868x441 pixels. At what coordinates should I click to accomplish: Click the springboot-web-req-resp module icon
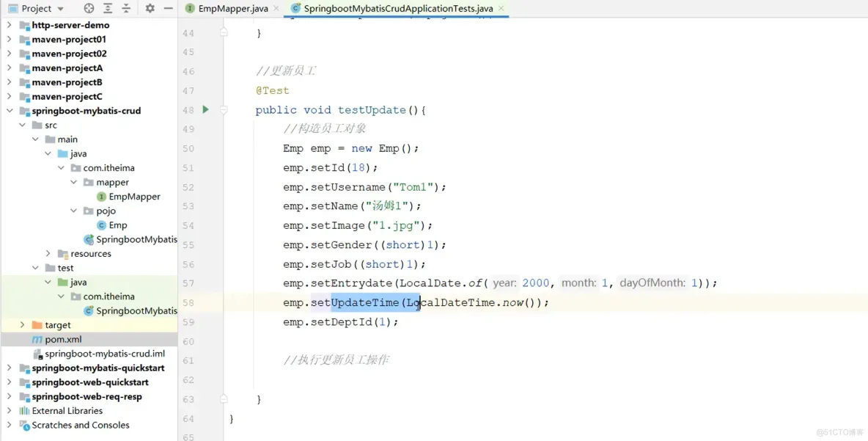point(24,396)
